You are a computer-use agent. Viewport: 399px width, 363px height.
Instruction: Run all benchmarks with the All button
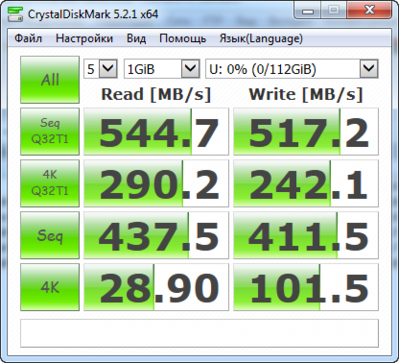coord(50,80)
